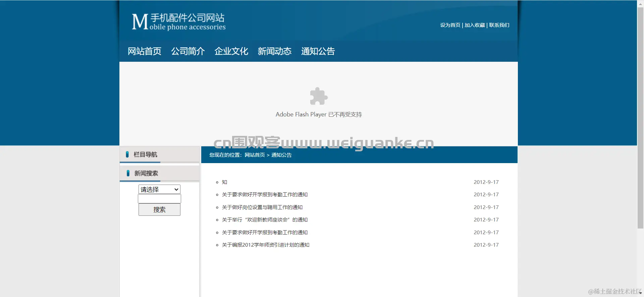Click the blue marker beside 新闻搜索
Screen dimensions: 644x297
[x=128, y=173]
